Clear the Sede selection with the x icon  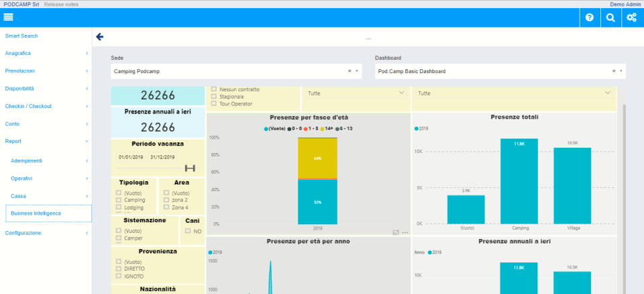pyautogui.click(x=350, y=71)
